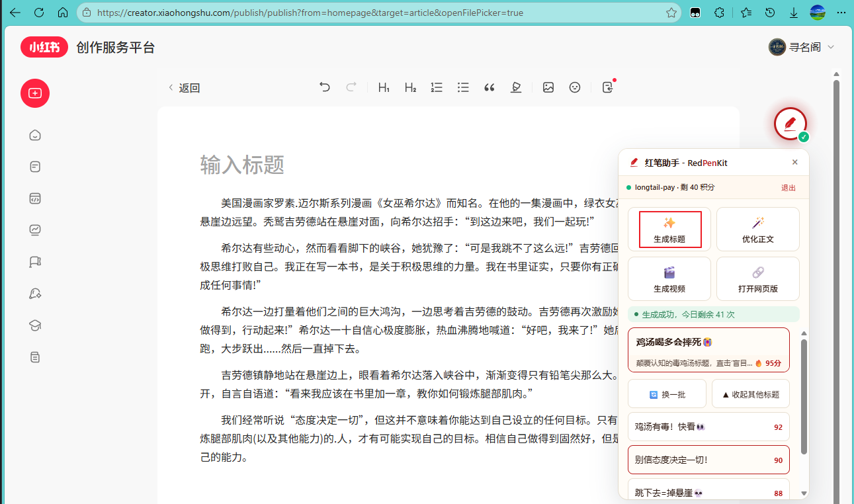
Task: Click the 打开网页版 button
Action: (x=758, y=279)
